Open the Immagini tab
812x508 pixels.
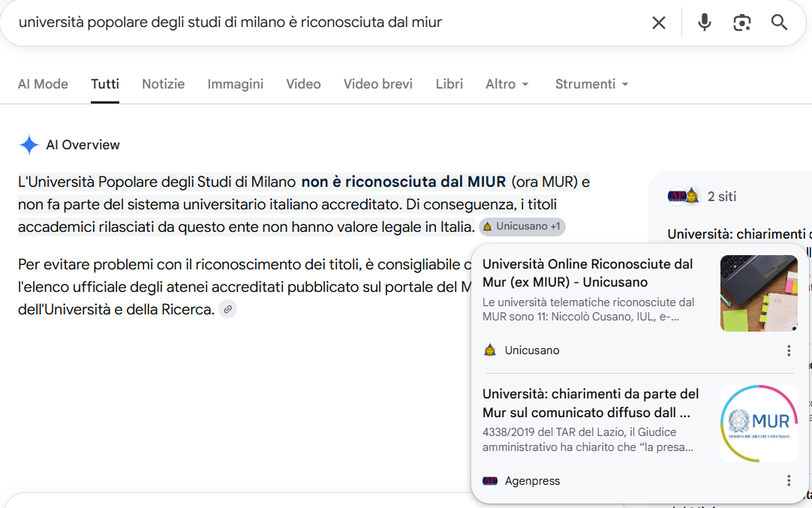[x=235, y=84]
